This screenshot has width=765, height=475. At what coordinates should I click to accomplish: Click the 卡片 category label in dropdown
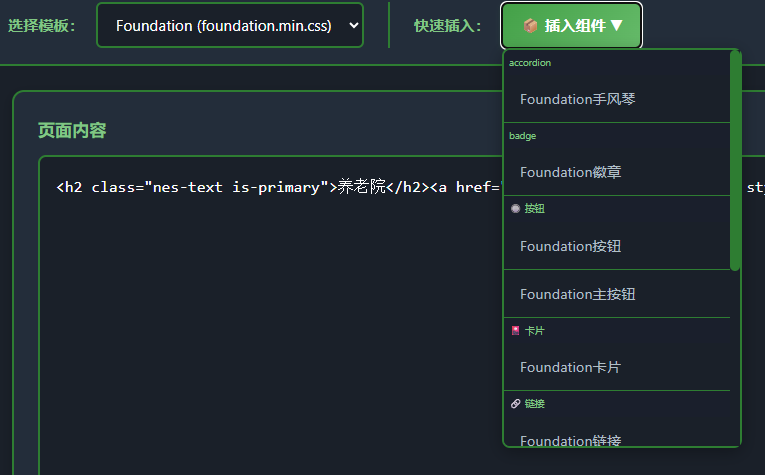point(535,331)
